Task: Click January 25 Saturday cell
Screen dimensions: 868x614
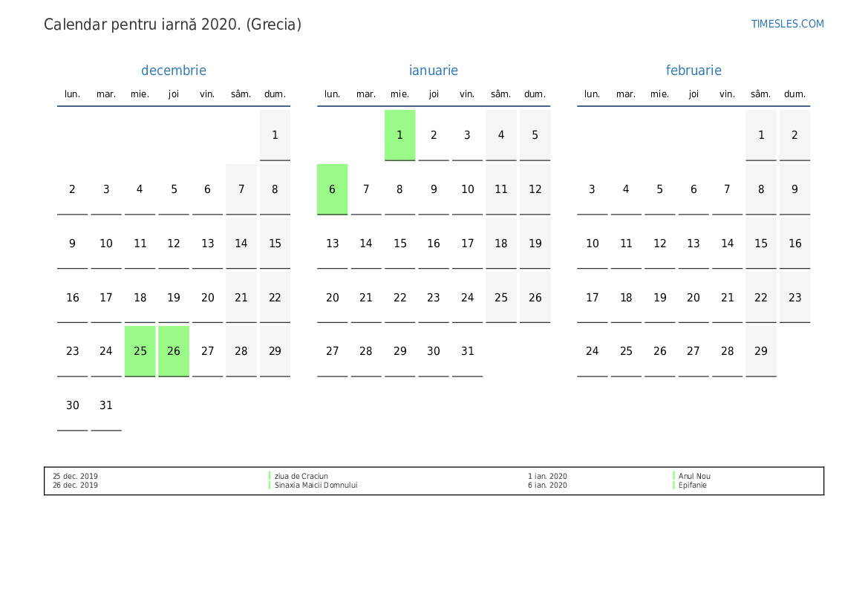Action: point(501,297)
